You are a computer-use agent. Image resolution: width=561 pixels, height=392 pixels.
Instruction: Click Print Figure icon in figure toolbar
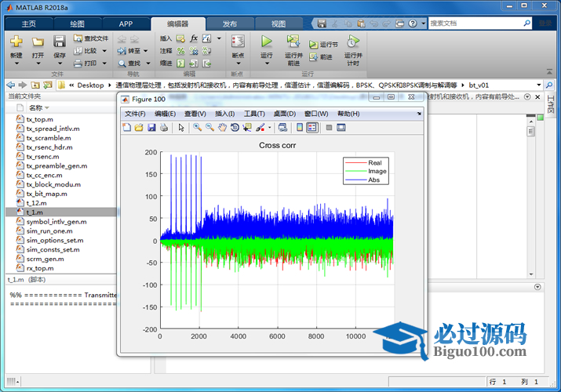coord(164,127)
